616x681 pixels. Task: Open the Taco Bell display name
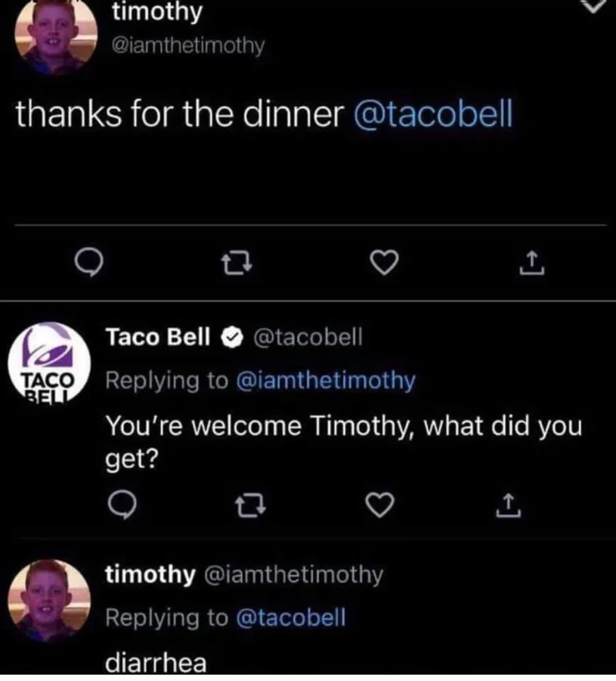coord(157,336)
